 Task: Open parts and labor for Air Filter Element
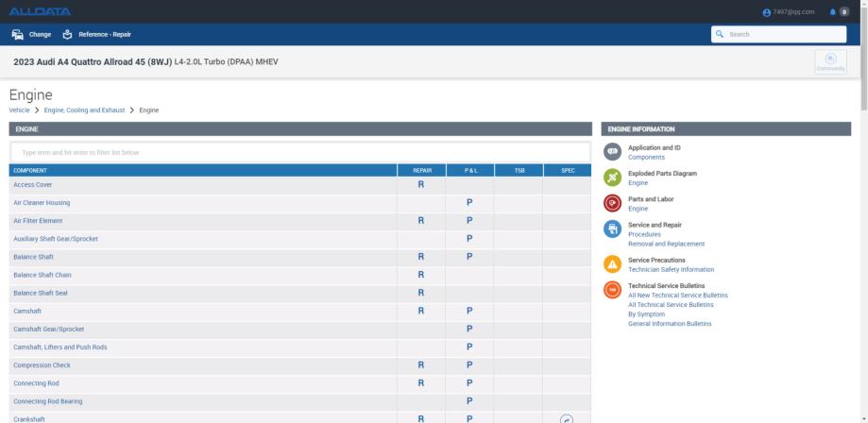[x=469, y=220]
